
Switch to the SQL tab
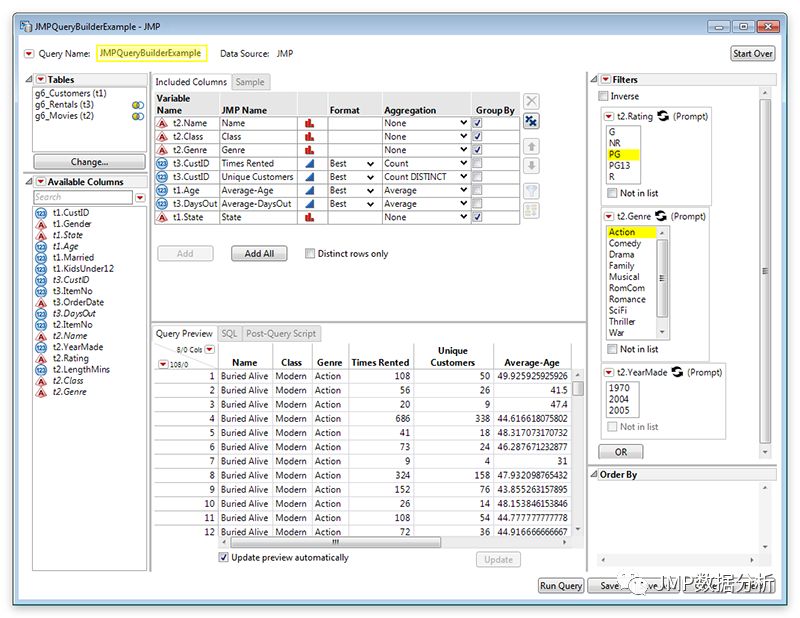[229, 334]
